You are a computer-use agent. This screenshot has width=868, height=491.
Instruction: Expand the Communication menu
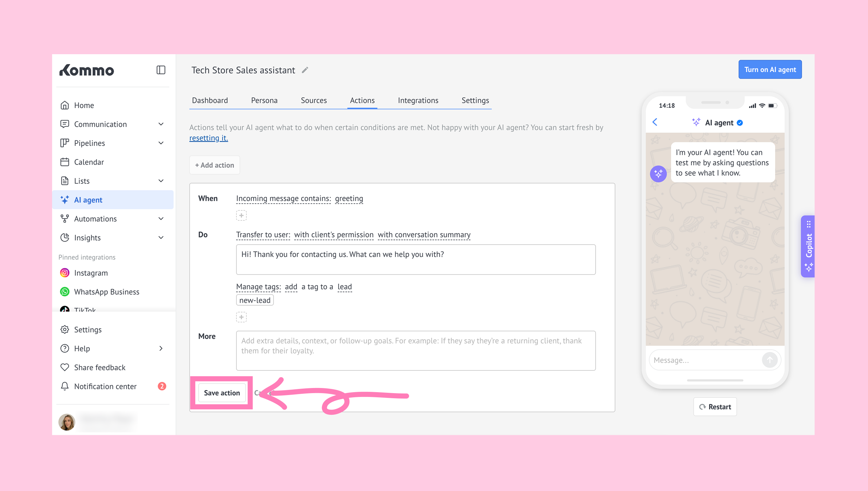pyautogui.click(x=161, y=124)
